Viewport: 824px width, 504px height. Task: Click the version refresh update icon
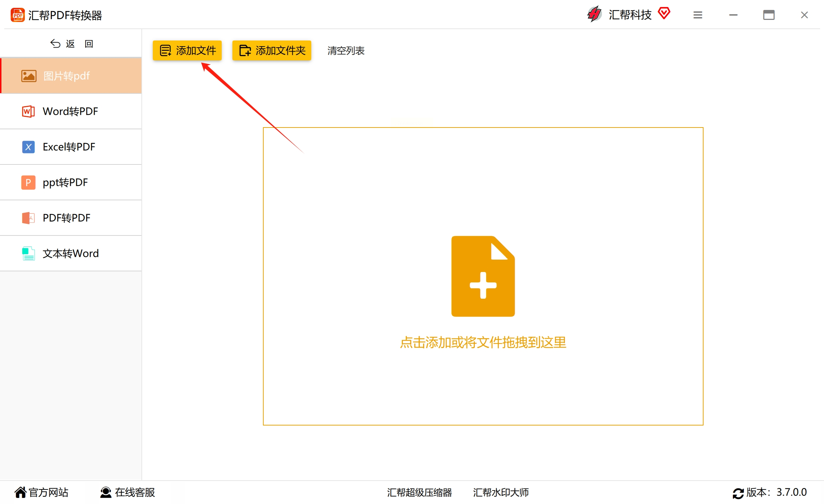(738, 493)
